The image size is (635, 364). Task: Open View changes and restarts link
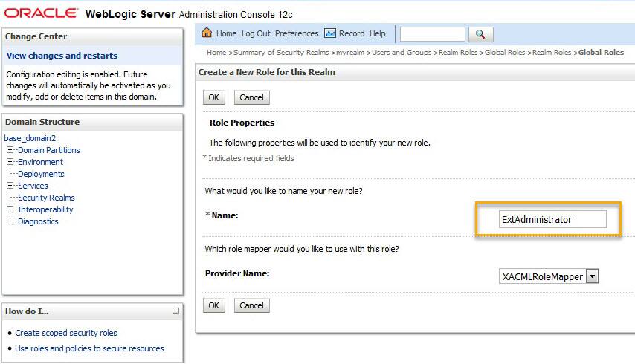62,56
